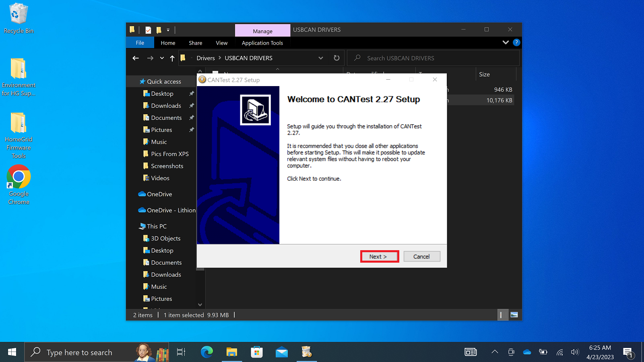Open Explorer help question mark icon
This screenshot has width=644, height=362.
(x=516, y=42)
